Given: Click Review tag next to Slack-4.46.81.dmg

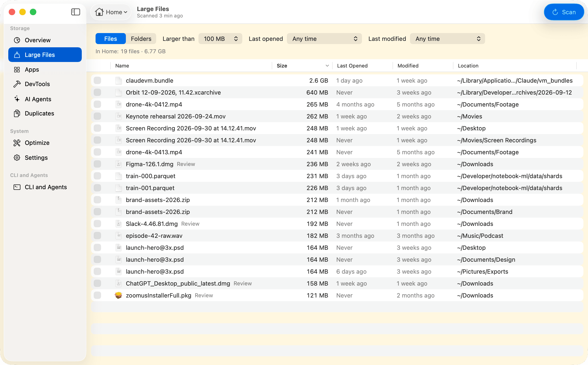Looking at the screenshot, I should pos(190,224).
